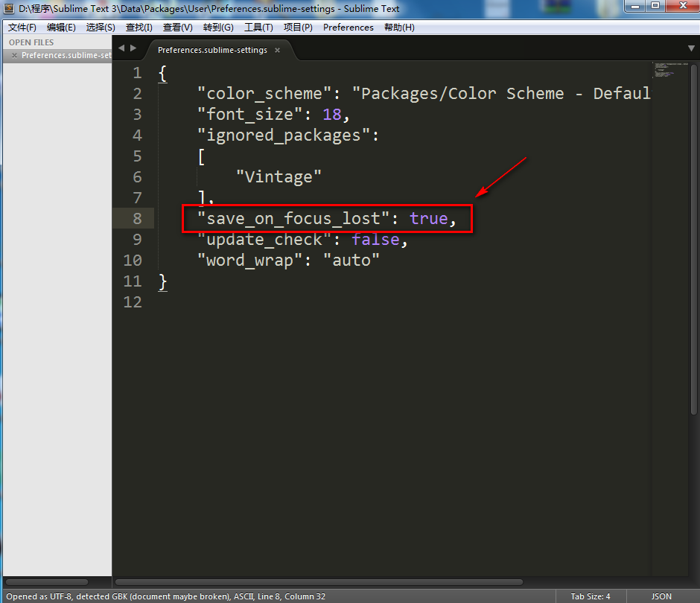Close Preferences file in Open Files sidebar

pos(14,56)
